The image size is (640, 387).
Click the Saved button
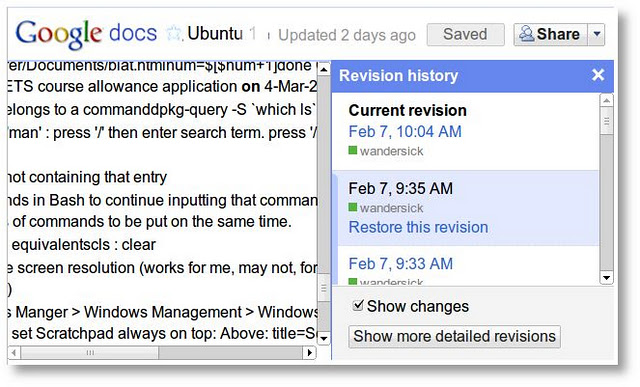point(465,34)
